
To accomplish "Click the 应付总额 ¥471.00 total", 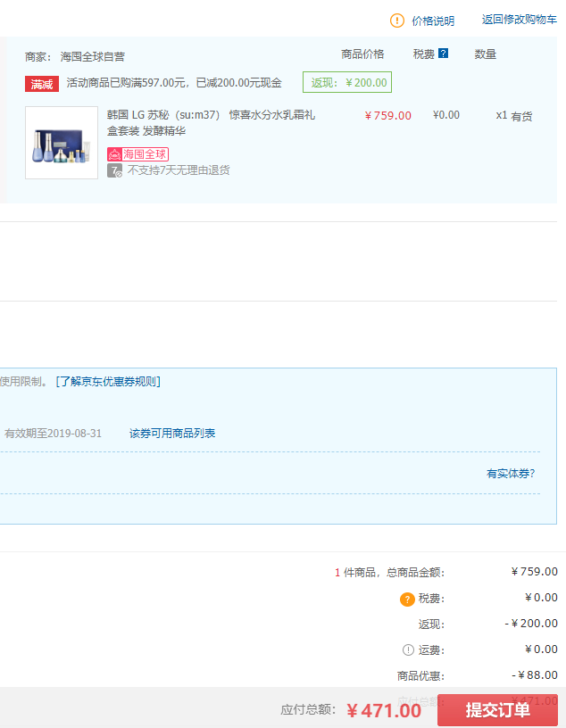I will tap(384, 710).
